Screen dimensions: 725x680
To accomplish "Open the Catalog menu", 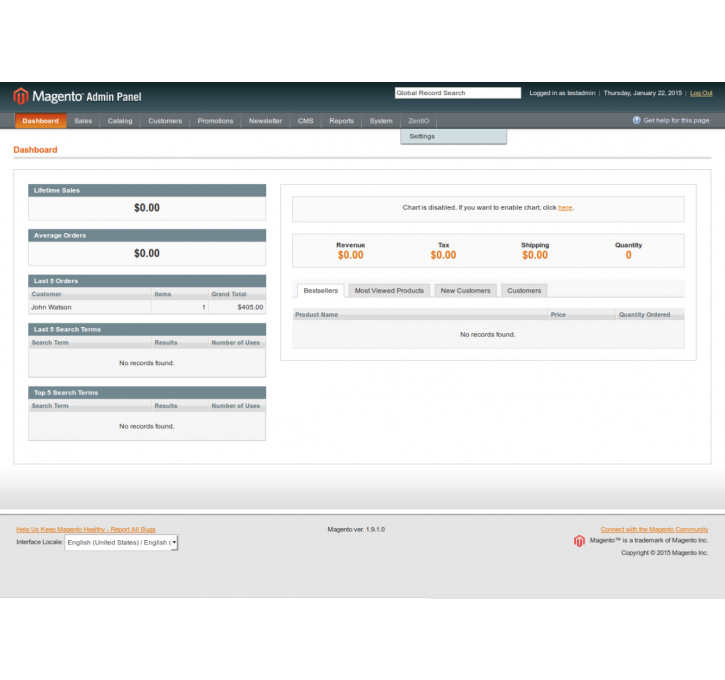I will [120, 121].
